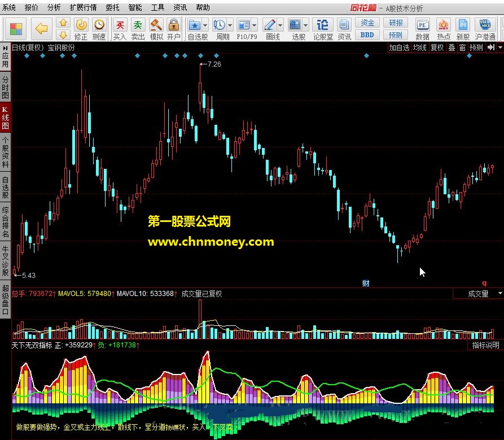Switch to the K线图 side tab
The height and width of the screenshot is (440, 504).
click(5, 117)
